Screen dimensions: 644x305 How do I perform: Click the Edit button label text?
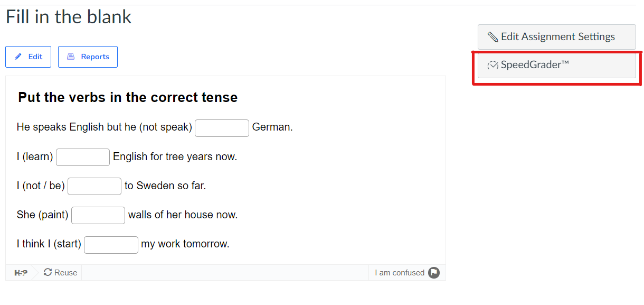pos(35,57)
